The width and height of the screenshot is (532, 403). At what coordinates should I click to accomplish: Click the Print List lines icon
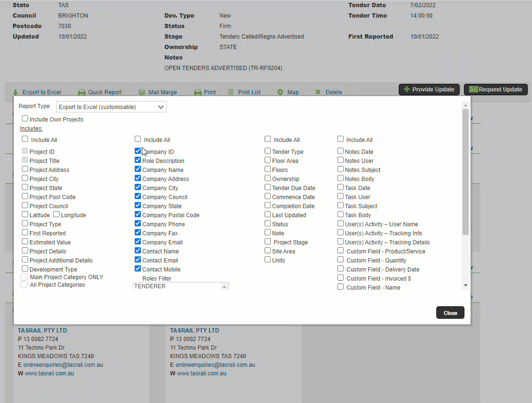point(231,92)
